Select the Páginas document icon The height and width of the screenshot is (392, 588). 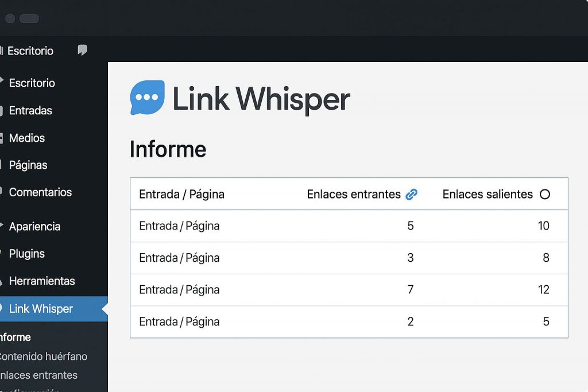click(2, 165)
